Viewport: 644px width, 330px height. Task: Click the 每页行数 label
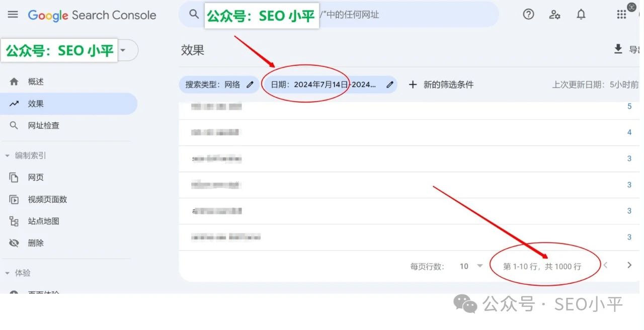(428, 267)
